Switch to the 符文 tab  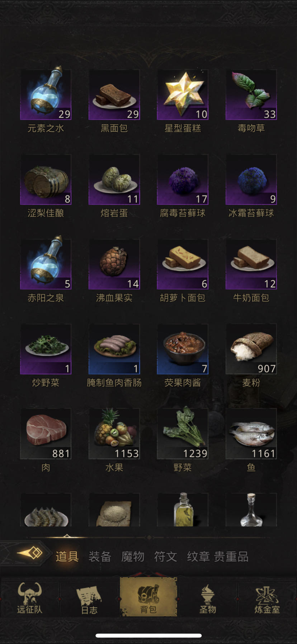pyautogui.click(x=165, y=556)
